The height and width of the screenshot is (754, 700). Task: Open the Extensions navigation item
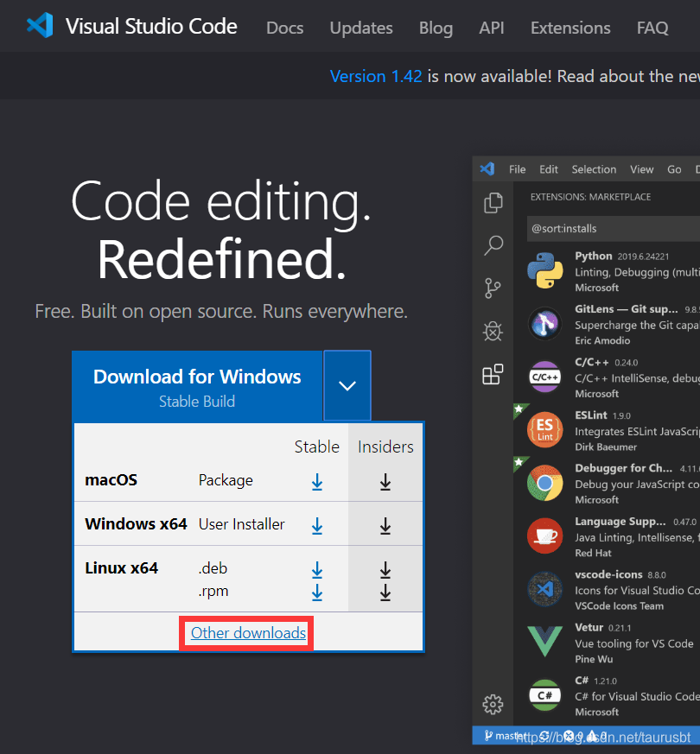point(570,28)
